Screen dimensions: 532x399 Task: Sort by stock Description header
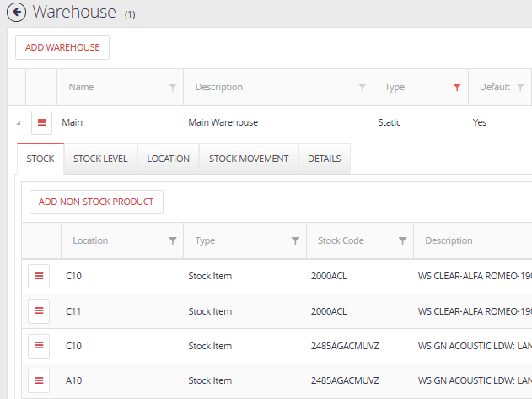click(449, 240)
